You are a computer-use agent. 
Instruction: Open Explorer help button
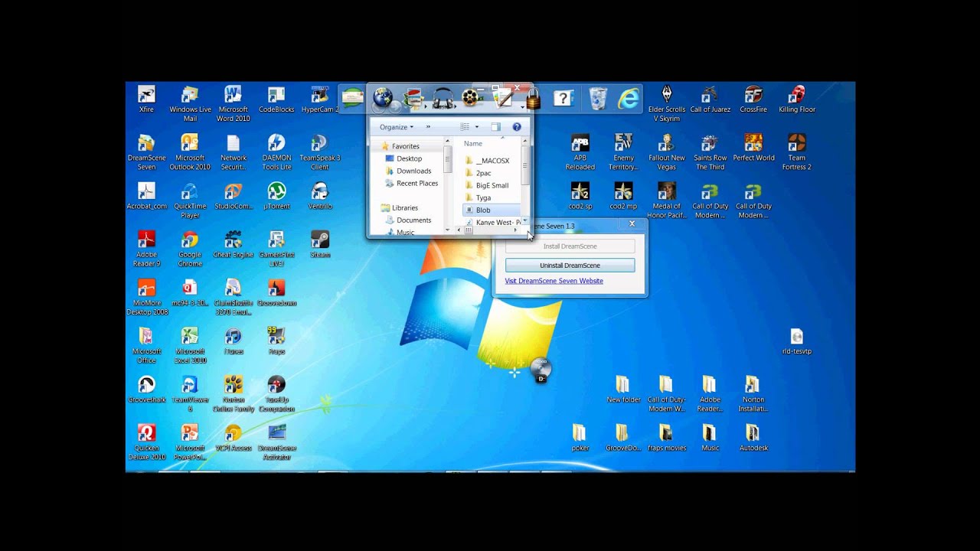(x=517, y=127)
